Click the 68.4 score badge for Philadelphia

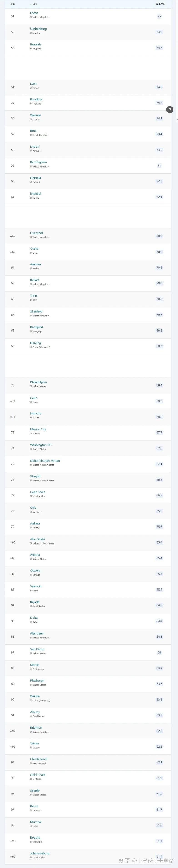(x=159, y=385)
